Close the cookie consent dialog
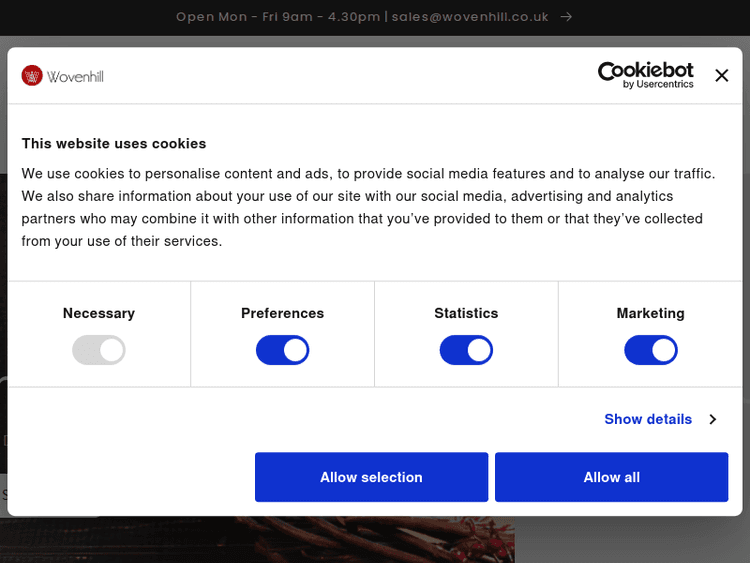 coord(721,75)
